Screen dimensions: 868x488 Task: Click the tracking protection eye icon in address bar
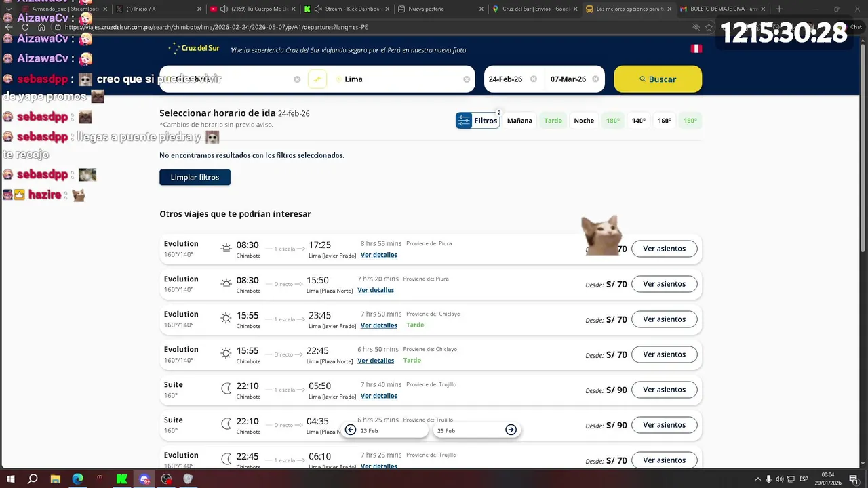click(696, 27)
